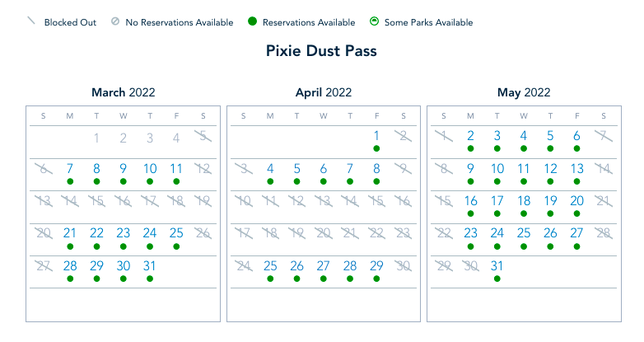Viewport: 644px width, 342px height.
Task: Click the May 2022 month heading
Action: click(x=524, y=93)
